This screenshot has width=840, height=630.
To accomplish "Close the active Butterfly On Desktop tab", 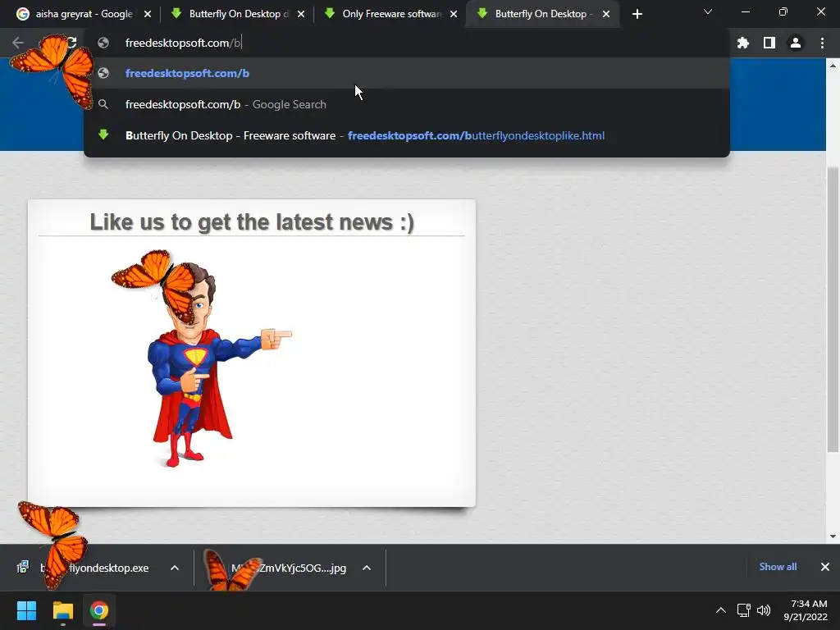I will point(606,14).
